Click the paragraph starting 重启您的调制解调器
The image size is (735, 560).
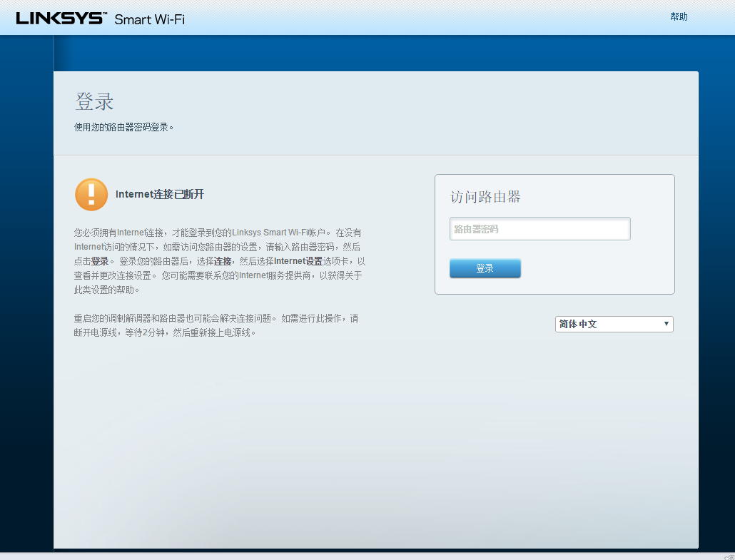coord(216,325)
